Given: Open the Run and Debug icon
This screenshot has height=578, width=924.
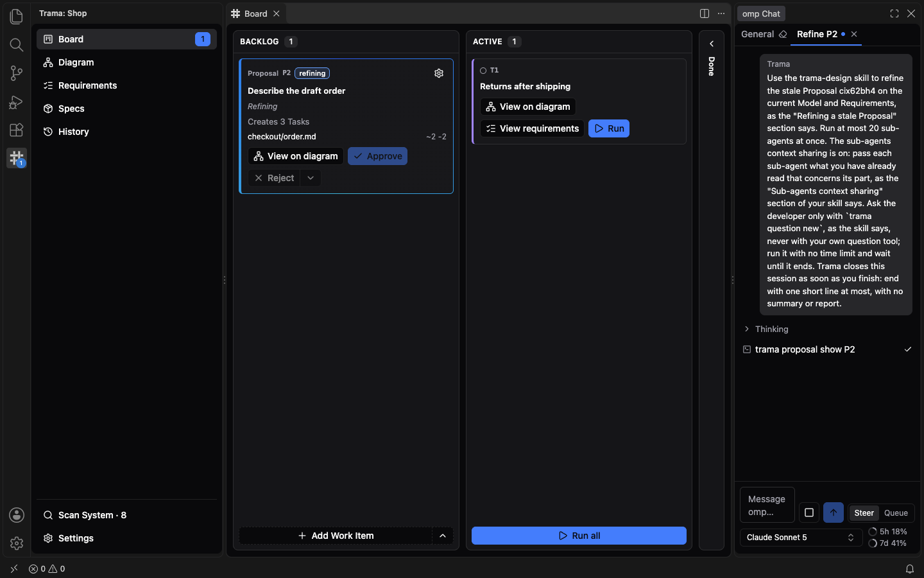Looking at the screenshot, I should 17,101.
